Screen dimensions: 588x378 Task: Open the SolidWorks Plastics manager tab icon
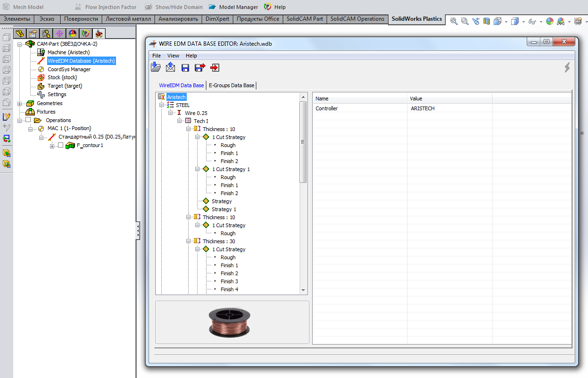pos(85,33)
